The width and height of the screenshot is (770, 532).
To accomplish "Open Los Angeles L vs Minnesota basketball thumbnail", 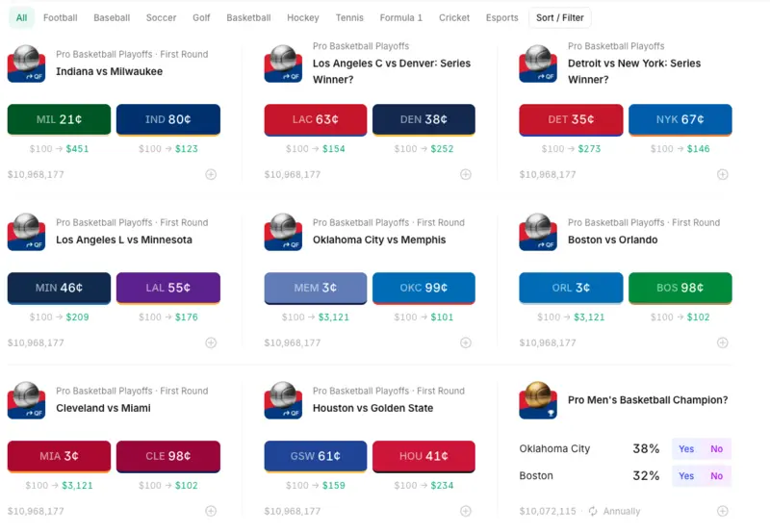I will click(x=27, y=232).
